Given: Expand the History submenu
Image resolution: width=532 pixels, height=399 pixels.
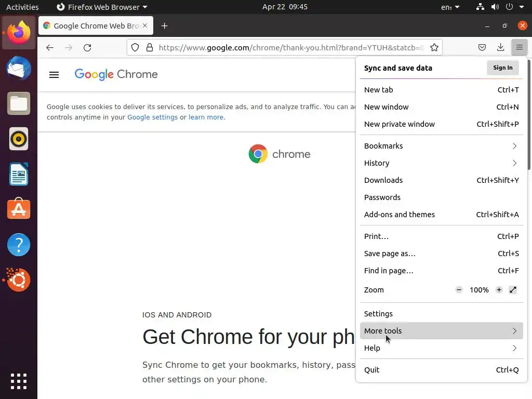Looking at the screenshot, I should (x=442, y=163).
